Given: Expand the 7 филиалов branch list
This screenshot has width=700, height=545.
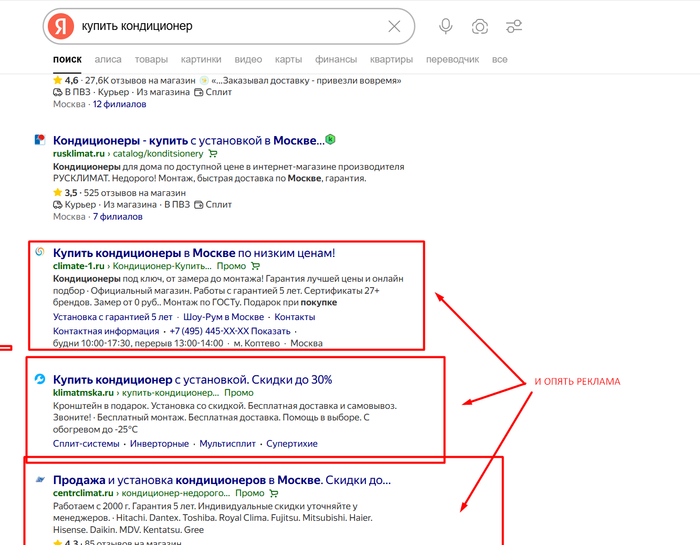Looking at the screenshot, I should pyautogui.click(x=117, y=216).
